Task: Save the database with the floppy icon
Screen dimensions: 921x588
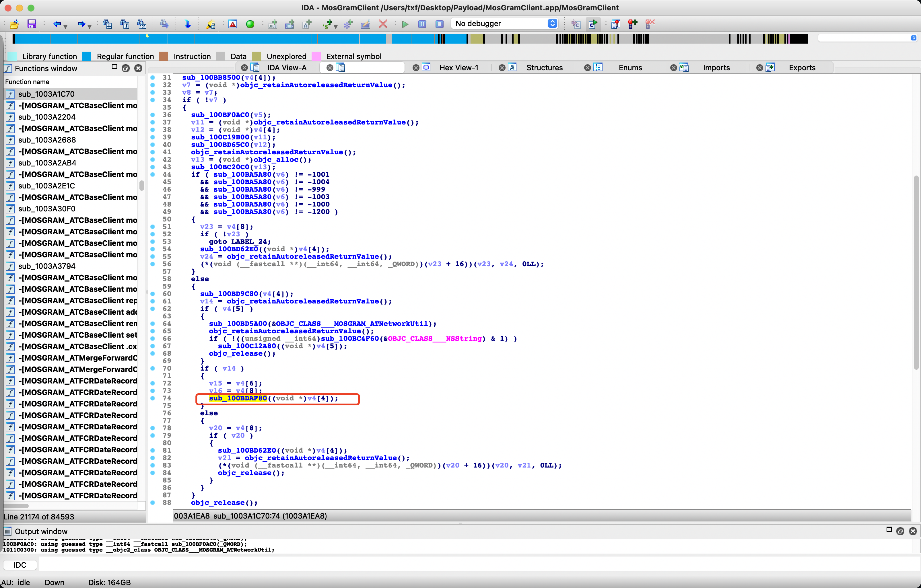Action: [x=32, y=24]
